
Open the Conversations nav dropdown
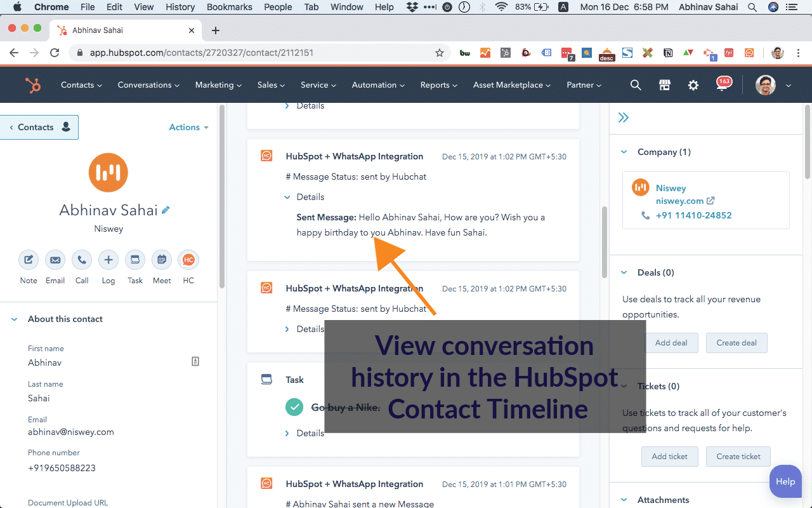click(x=148, y=85)
